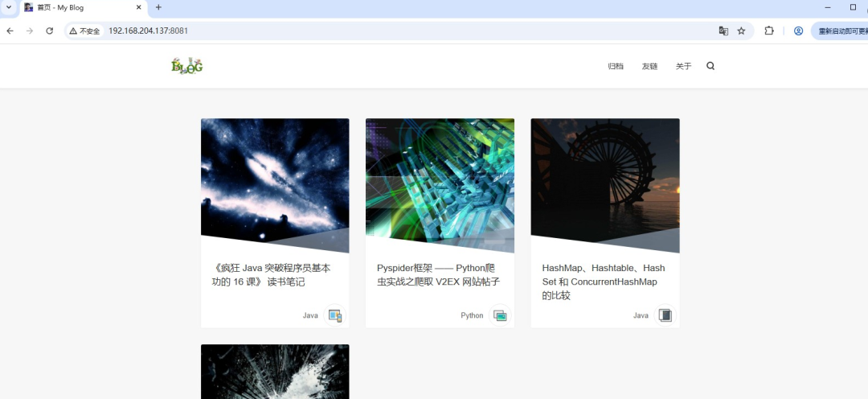Open the extensions puzzle icon
This screenshot has width=868, height=399.
769,31
